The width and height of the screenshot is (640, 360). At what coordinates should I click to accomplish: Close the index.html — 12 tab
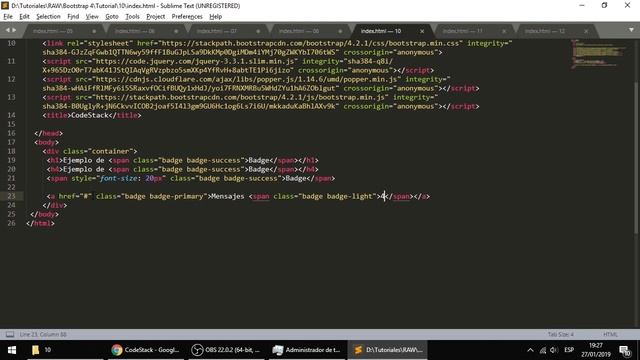[x=586, y=31]
